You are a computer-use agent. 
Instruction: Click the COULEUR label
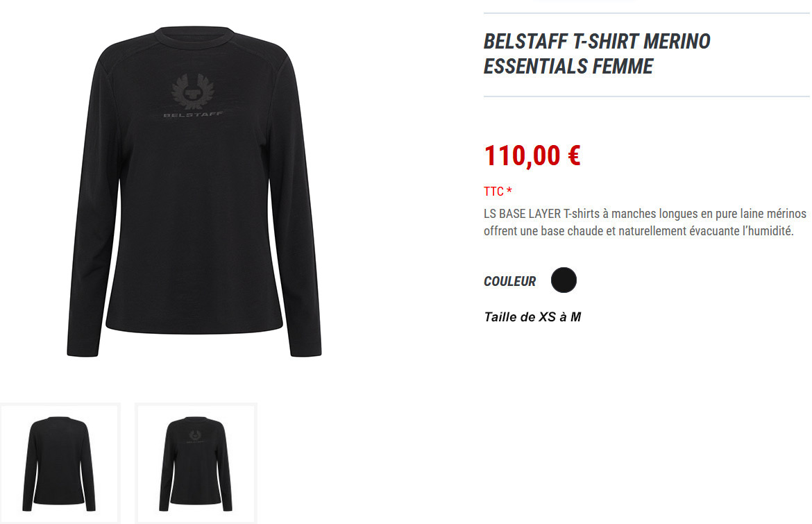[x=509, y=281]
